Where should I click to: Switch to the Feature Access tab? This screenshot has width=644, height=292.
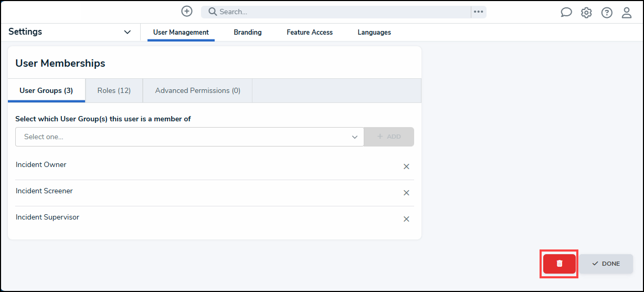[x=310, y=32]
